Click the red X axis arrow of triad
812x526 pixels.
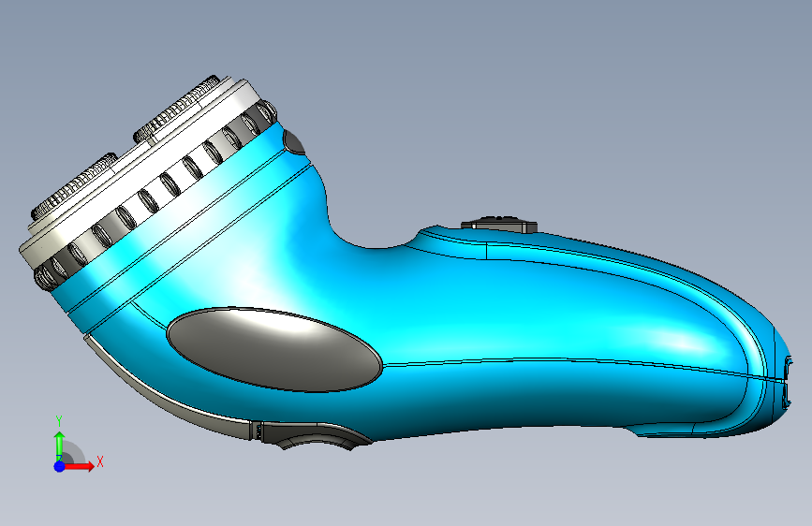[81, 466]
